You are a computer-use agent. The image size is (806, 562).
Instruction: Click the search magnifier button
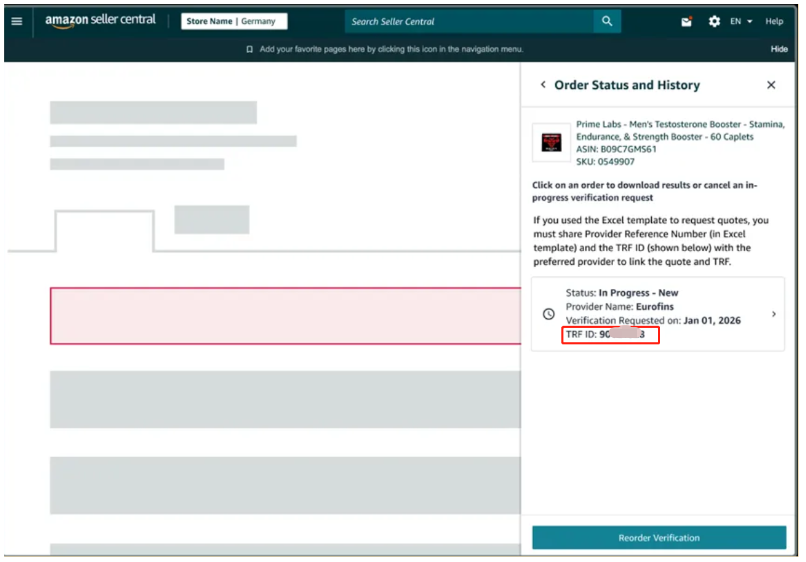(x=607, y=22)
